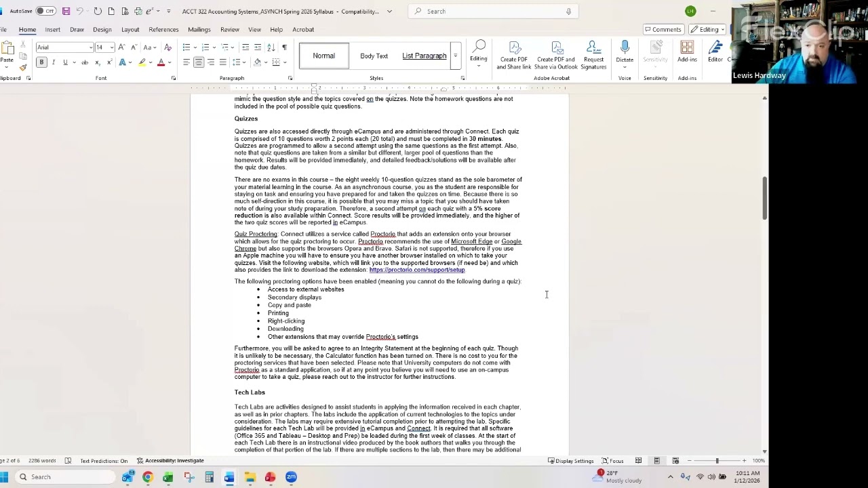Toggle Bold formatting button
Image resolution: width=868 pixels, height=488 pixels.
click(41, 62)
